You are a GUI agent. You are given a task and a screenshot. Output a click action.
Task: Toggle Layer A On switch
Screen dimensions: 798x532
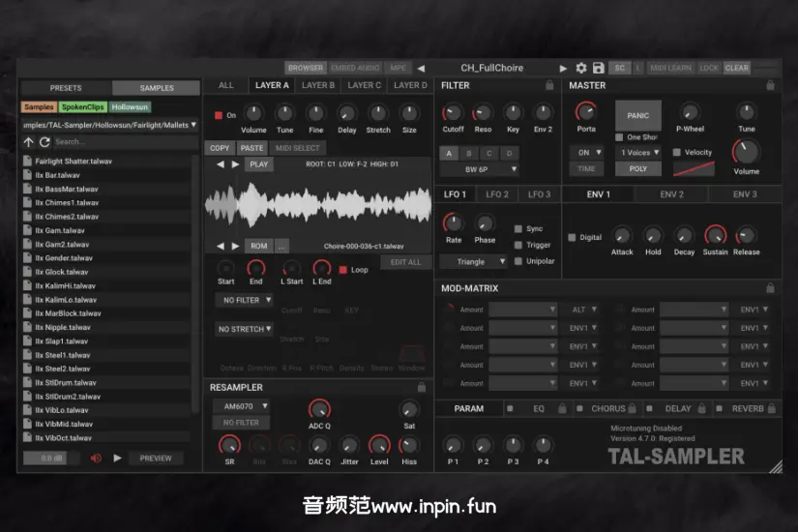point(219,115)
